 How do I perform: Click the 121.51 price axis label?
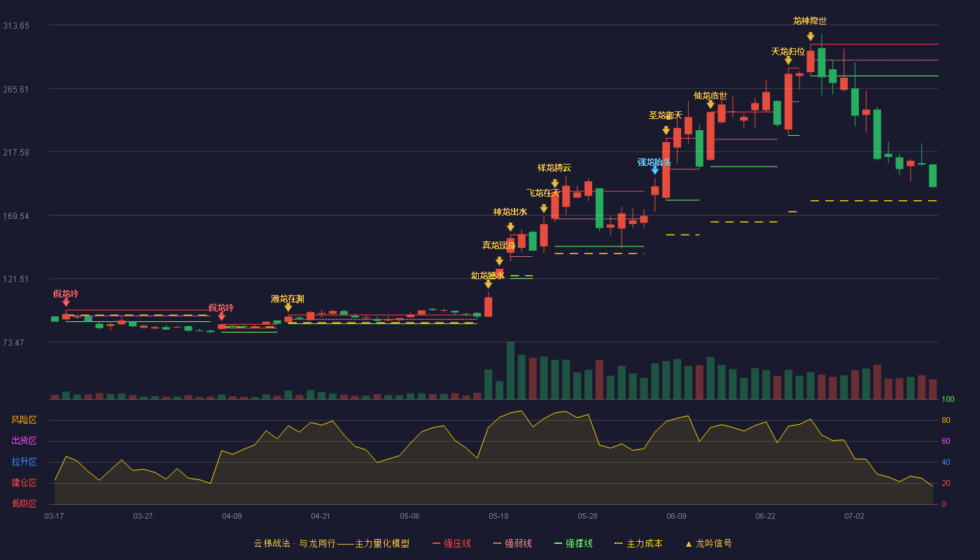(16, 279)
